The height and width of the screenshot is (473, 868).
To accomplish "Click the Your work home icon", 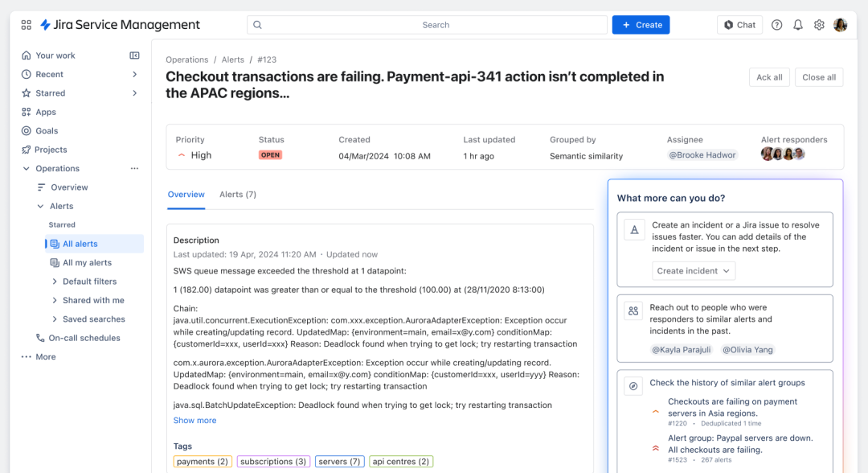I will 26,56.
